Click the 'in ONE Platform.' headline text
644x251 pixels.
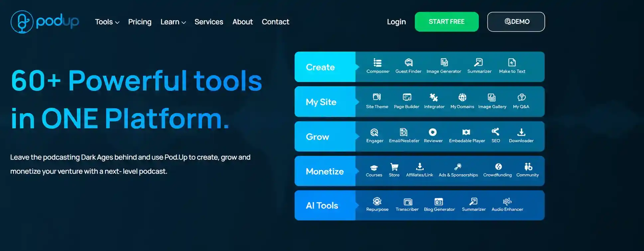point(120,118)
